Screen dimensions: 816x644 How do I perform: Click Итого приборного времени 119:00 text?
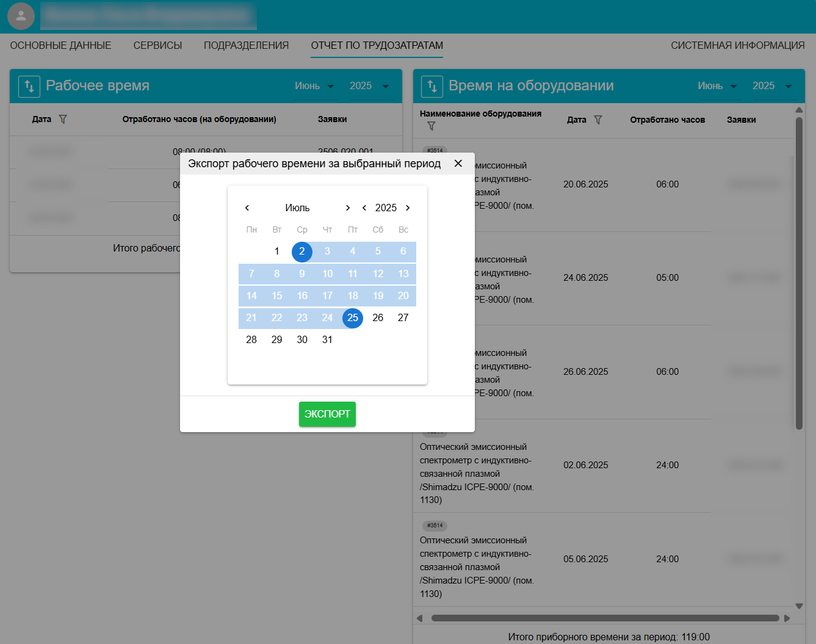point(609,637)
